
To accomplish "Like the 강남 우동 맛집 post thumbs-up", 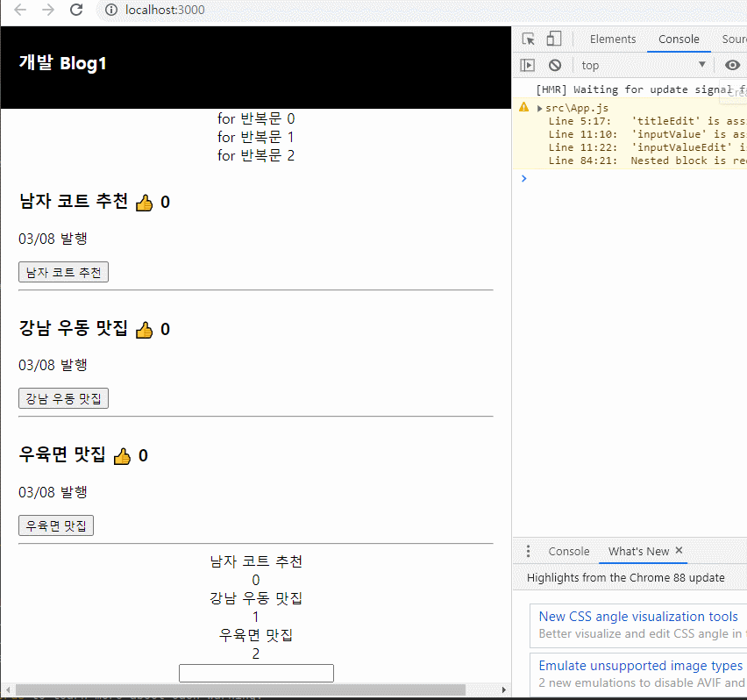I will [145, 329].
